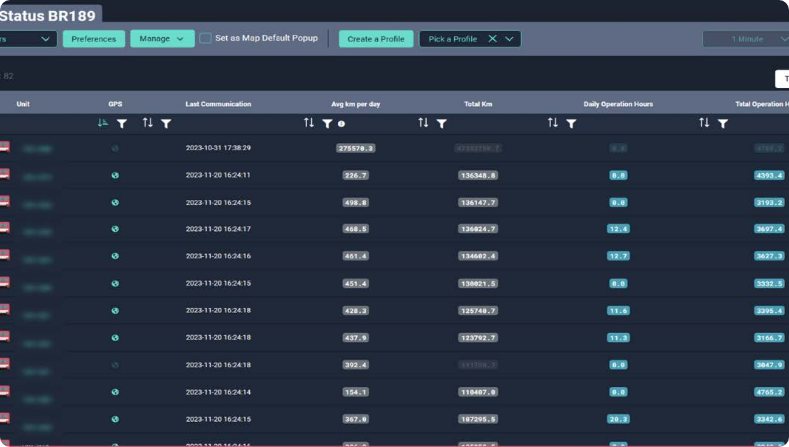Viewport: 789px width, 447px height.
Task: Expand the Manage dropdown
Action: pos(162,39)
